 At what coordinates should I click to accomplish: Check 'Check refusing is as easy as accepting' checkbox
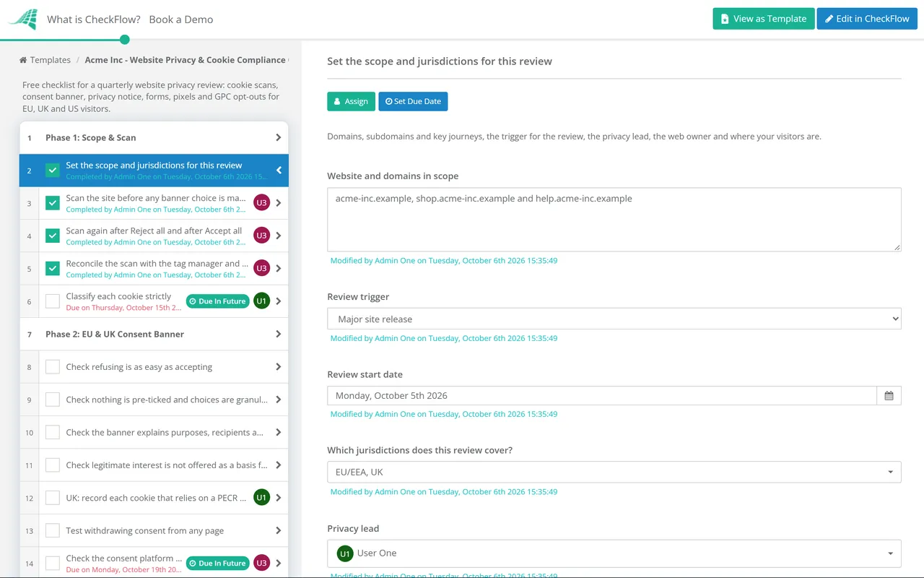[53, 367]
